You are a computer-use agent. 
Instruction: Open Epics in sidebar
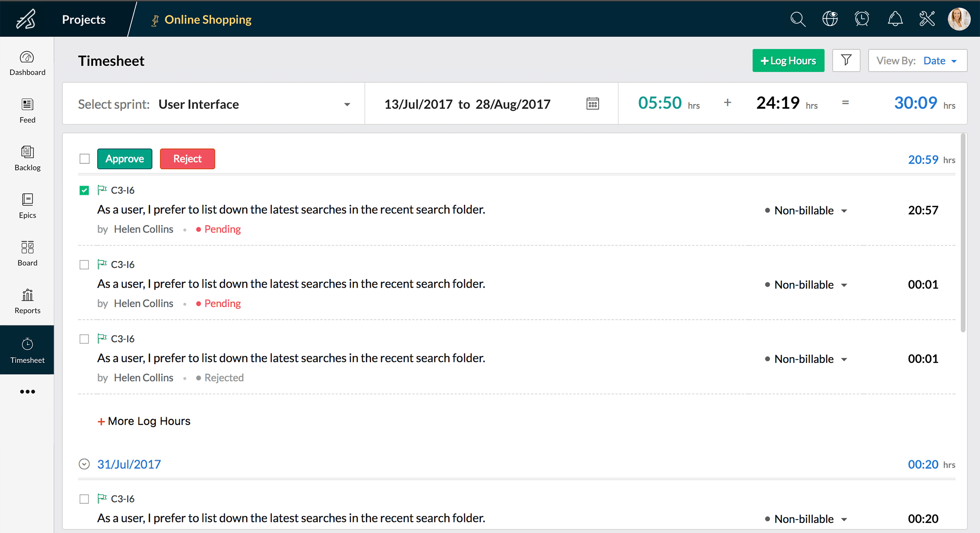(27, 206)
